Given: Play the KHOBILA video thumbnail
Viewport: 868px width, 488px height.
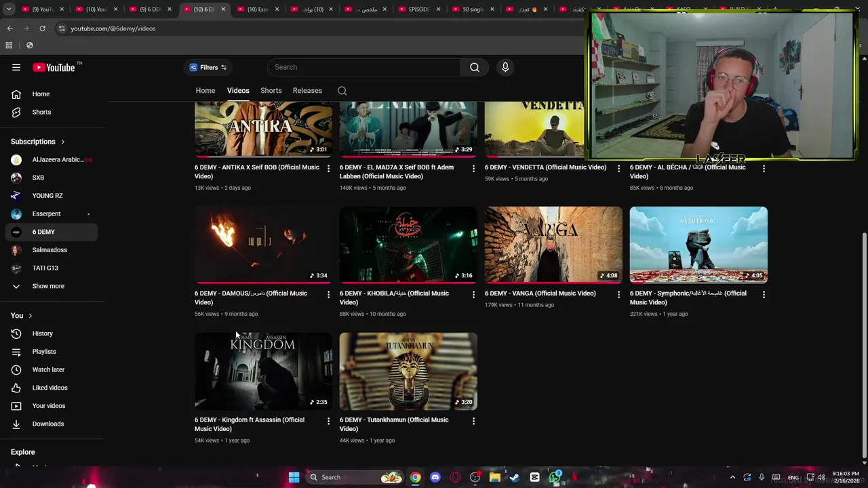Looking at the screenshot, I should (x=408, y=245).
